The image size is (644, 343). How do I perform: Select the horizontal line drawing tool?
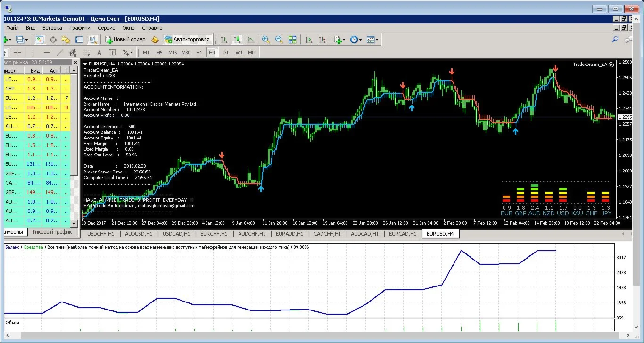(x=46, y=52)
